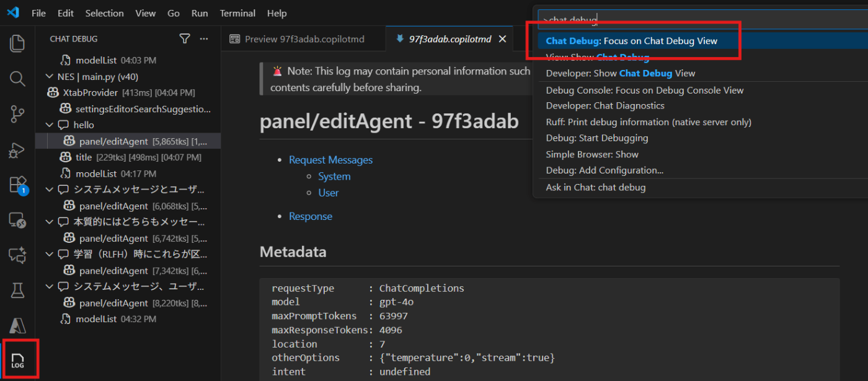Open the Run menu
Screen dimensions: 868x381
(200, 13)
